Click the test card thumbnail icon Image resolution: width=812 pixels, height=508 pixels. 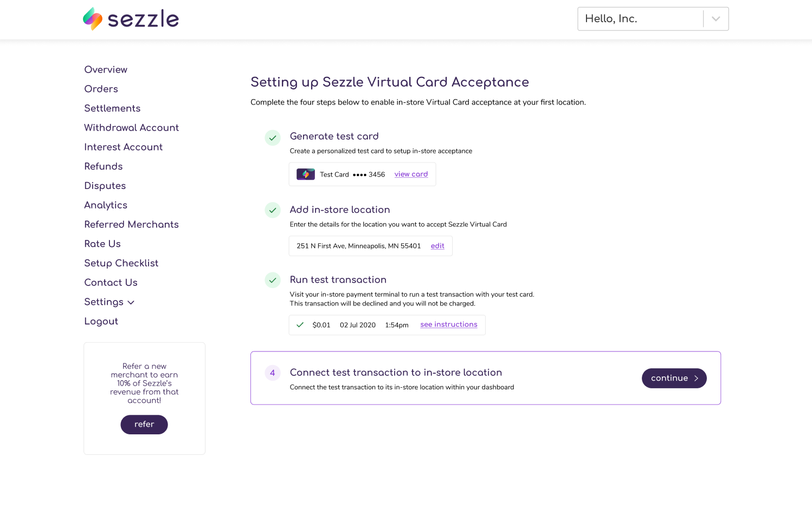[x=306, y=174]
